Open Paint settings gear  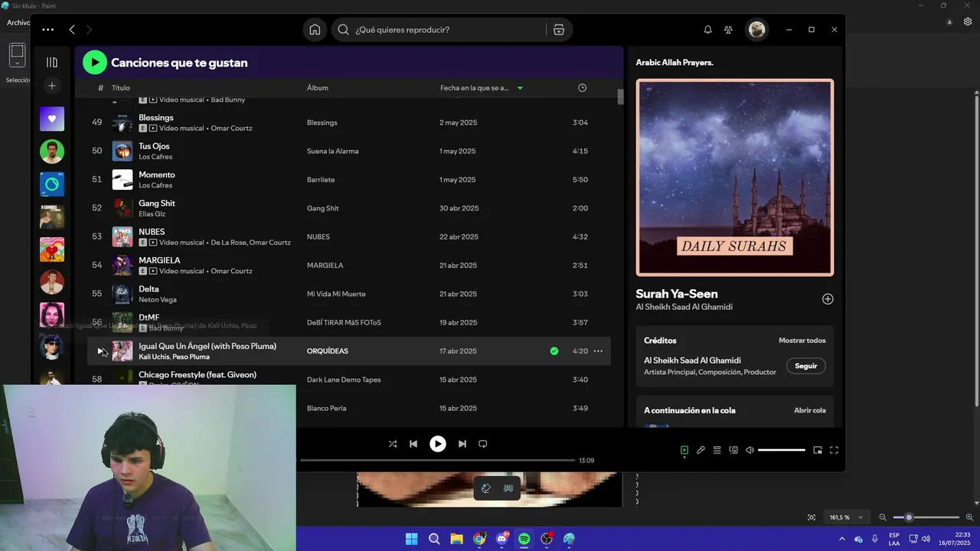pyautogui.click(x=969, y=22)
